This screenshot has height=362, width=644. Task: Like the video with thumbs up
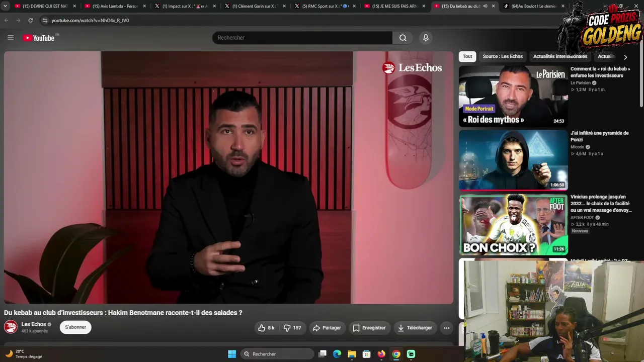266,328
